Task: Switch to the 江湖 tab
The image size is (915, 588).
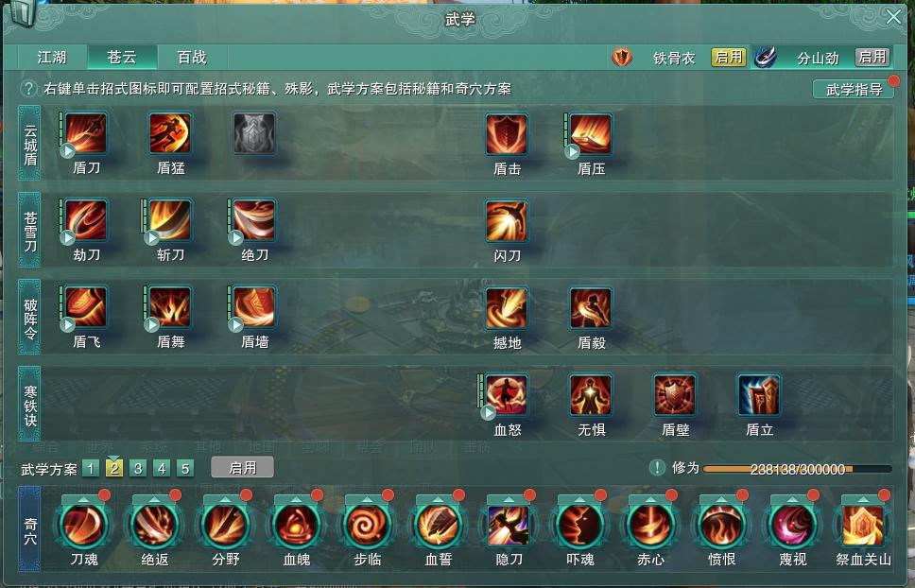Action: [52, 57]
